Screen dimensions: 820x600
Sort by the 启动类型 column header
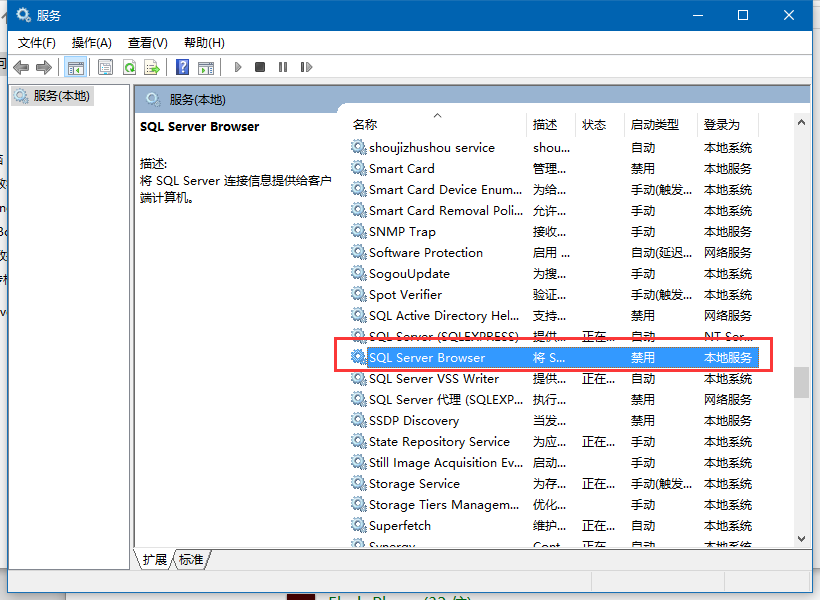[x=660, y=124]
